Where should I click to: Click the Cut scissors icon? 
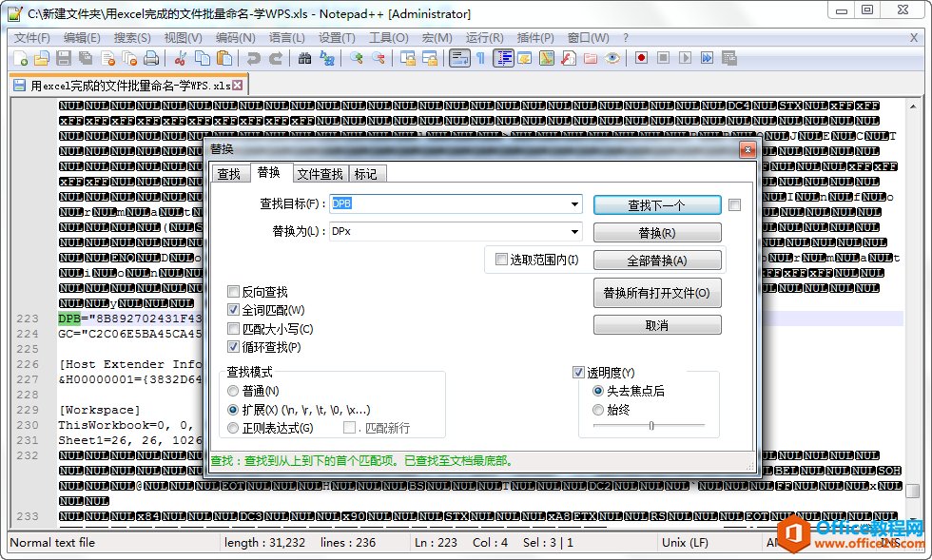181,58
